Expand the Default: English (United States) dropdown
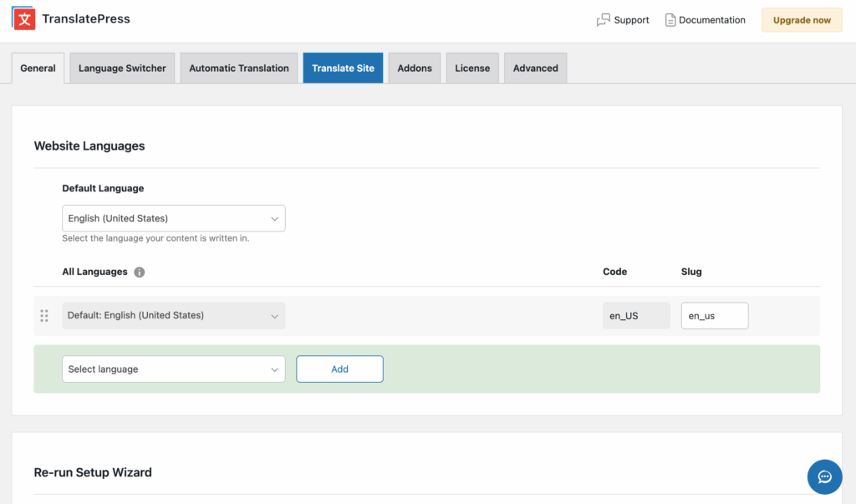Screen dimensions: 856x504 (173, 316)
